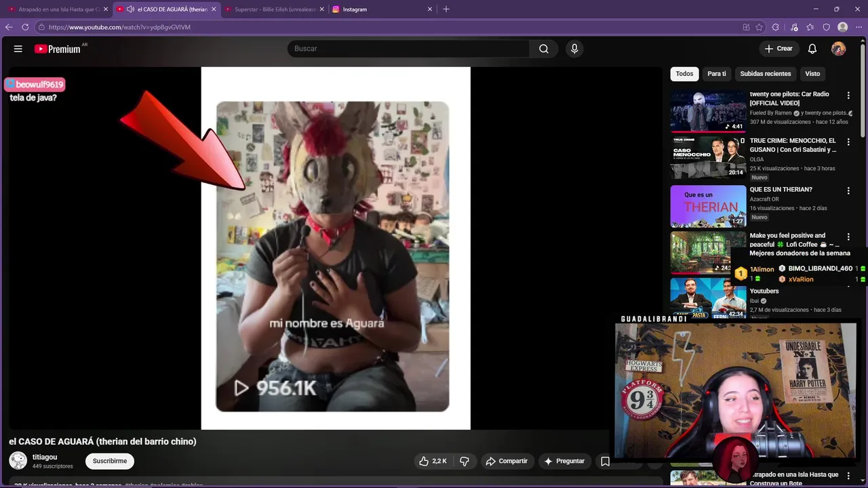
Task: Click the Suscribirme button
Action: 110,461
